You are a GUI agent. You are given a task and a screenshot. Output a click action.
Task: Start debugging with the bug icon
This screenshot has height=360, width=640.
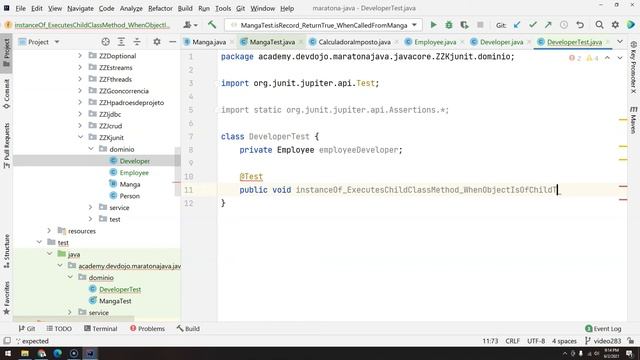click(449, 25)
